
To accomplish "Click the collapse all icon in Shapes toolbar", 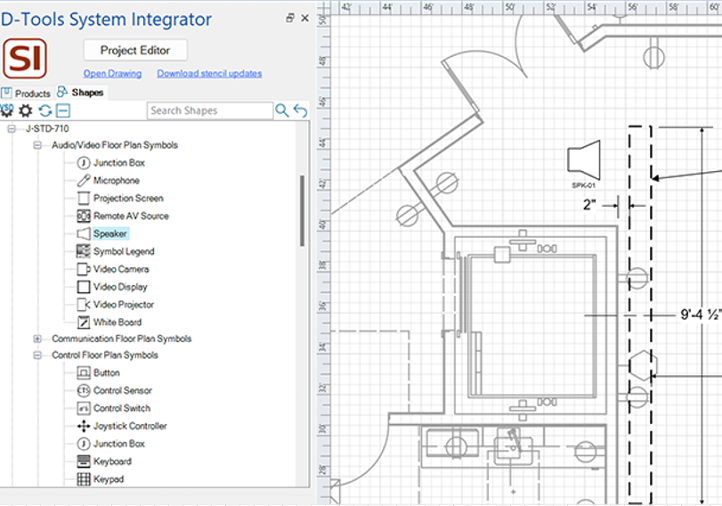I will coord(62,111).
